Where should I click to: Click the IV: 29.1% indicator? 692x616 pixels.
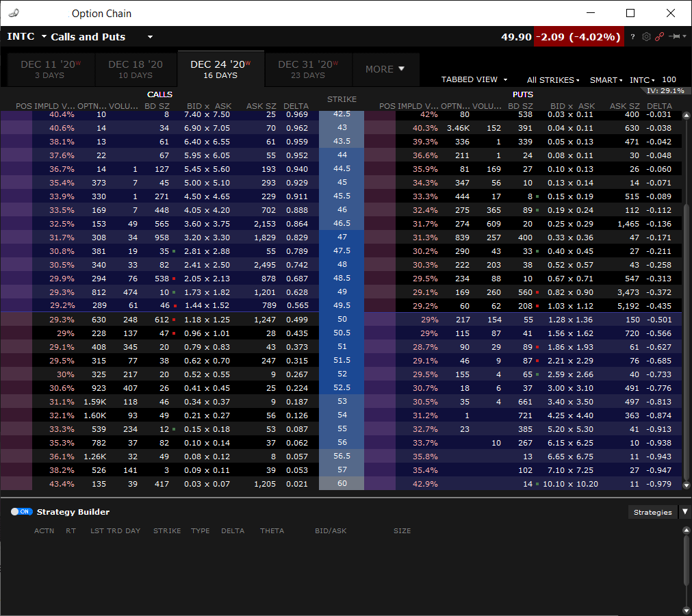[665, 90]
